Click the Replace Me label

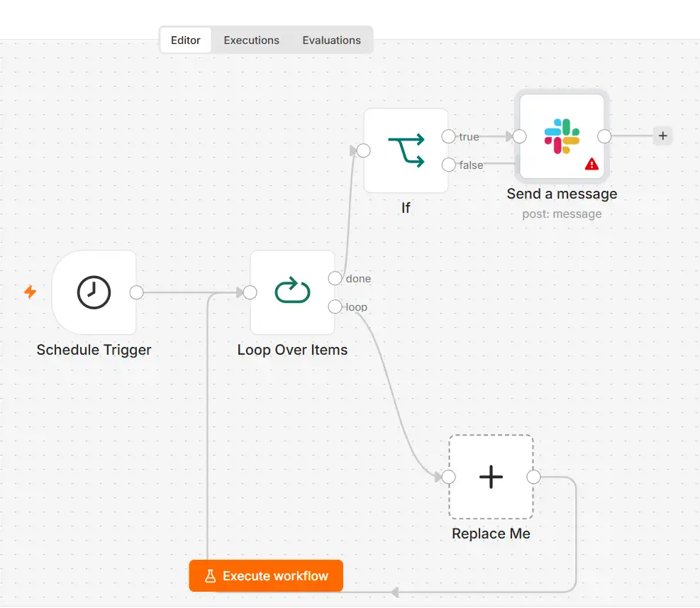tap(491, 534)
